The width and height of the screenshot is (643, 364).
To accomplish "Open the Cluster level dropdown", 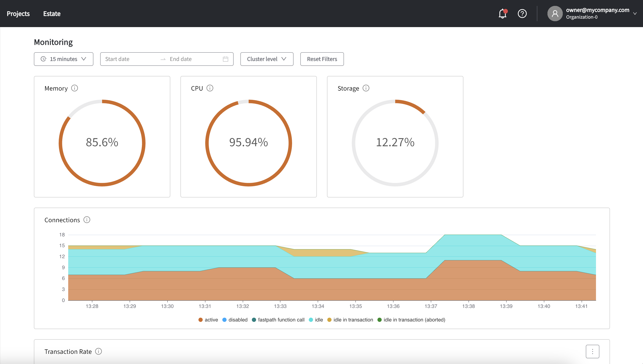I will click(x=267, y=59).
